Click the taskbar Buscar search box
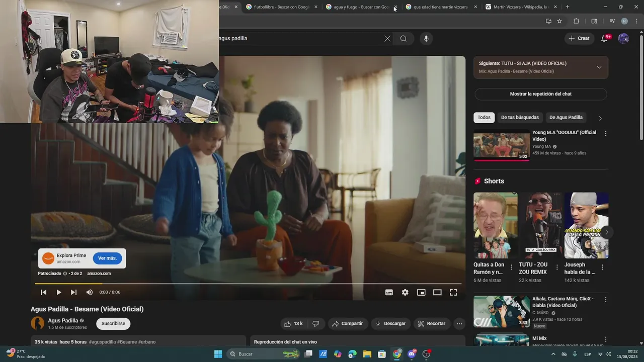644x362 pixels. coord(264,354)
